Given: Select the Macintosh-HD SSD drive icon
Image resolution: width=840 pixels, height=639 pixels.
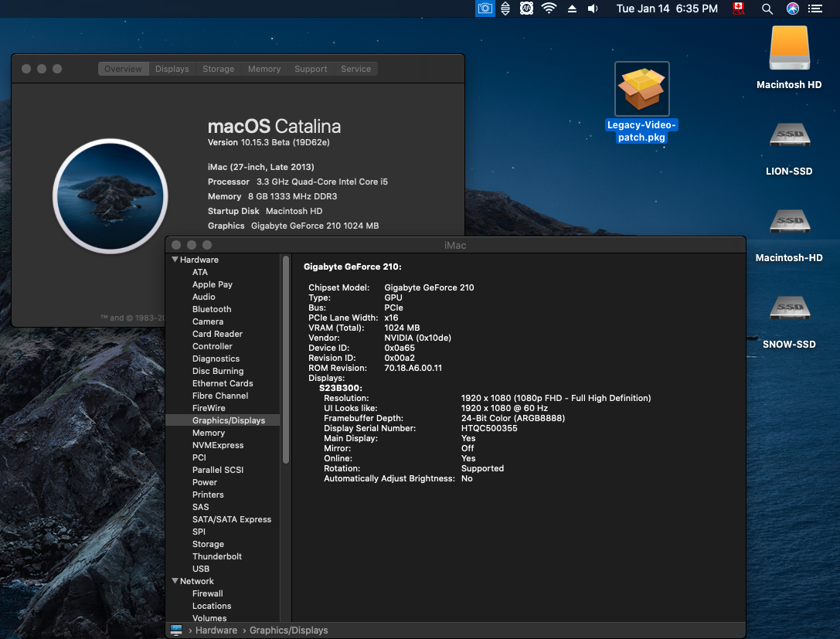Looking at the screenshot, I should 790,221.
